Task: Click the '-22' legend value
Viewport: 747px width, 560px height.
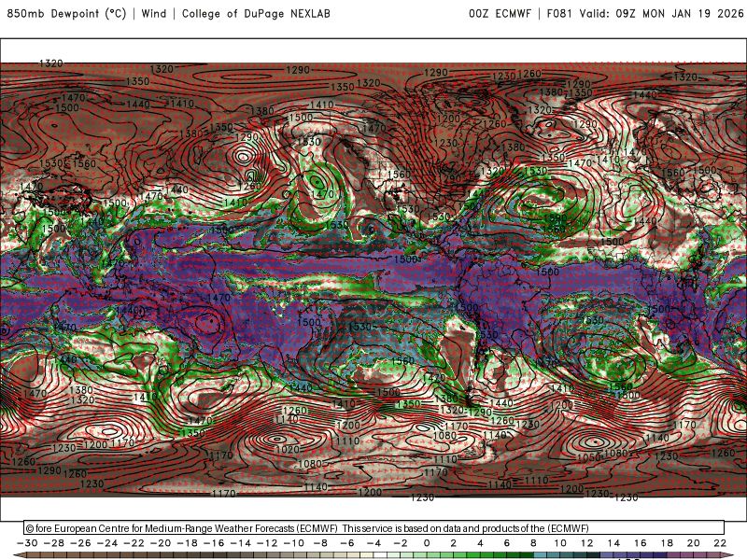Action: pos(134,543)
